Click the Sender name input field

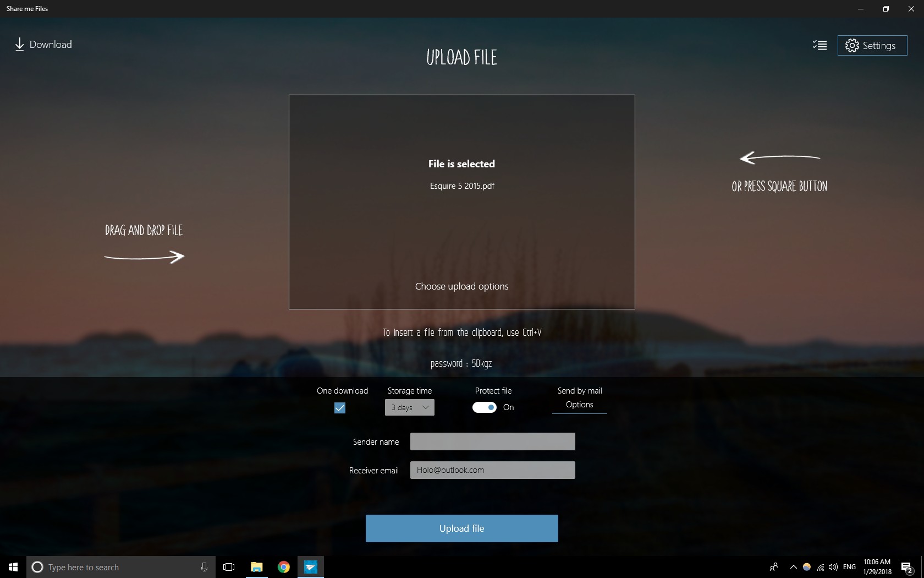click(x=492, y=441)
